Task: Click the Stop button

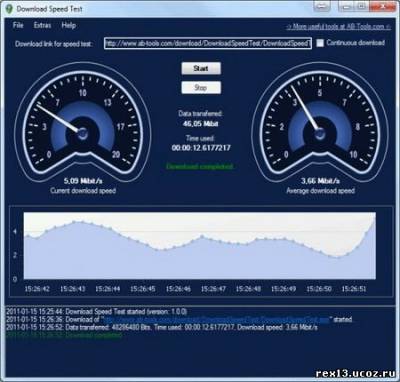Action: pos(201,88)
